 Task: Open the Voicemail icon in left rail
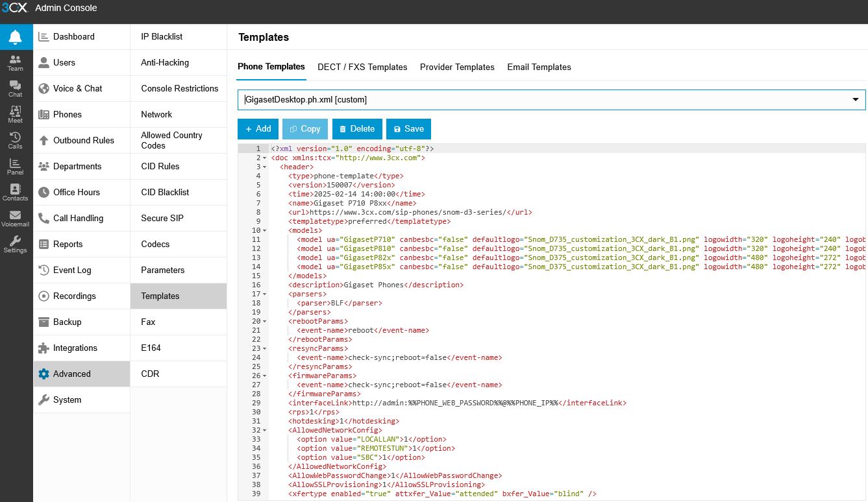16,219
